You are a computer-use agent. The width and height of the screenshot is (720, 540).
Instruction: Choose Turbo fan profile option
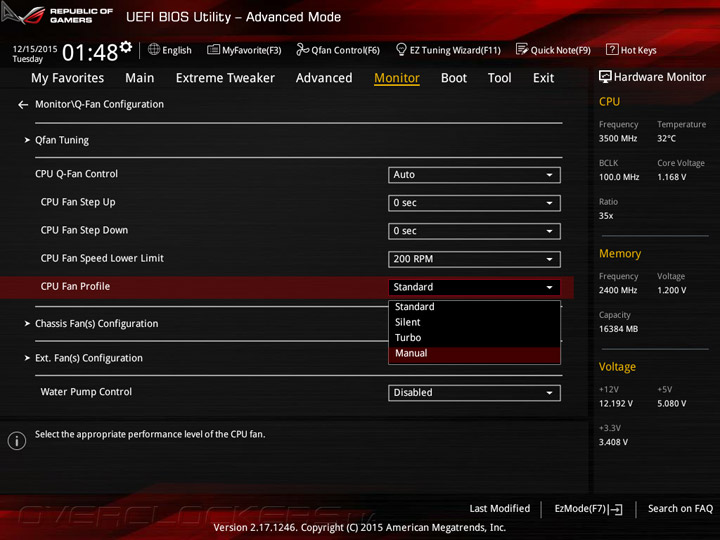tap(474, 338)
